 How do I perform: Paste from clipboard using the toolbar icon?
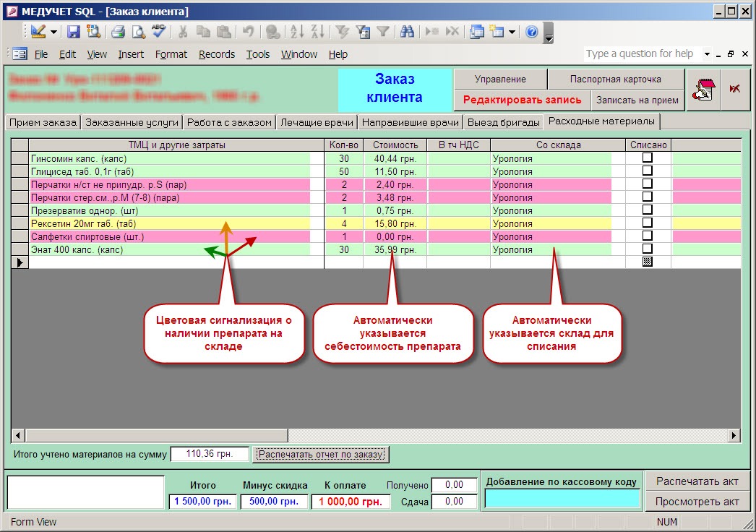pyautogui.click(x=223, y=32)
